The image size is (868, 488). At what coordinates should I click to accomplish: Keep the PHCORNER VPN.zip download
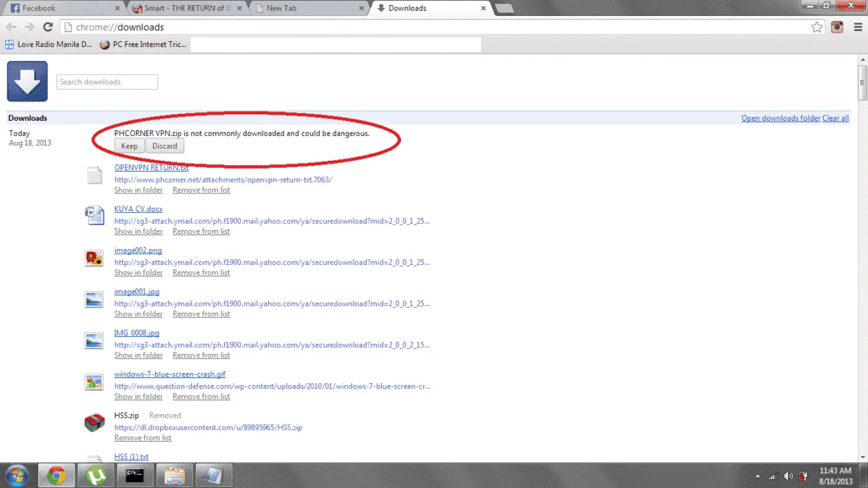click(129, 146)
